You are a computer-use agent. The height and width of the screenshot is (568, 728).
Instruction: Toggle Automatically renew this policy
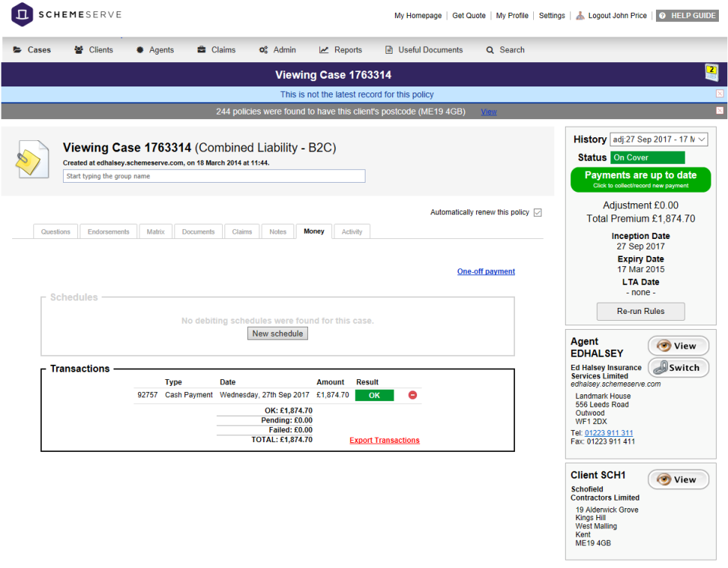(x=538, y=212)
